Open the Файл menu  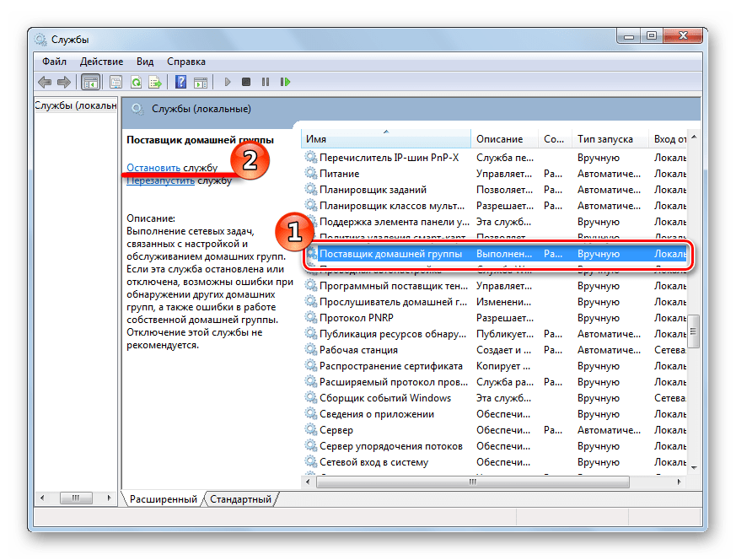click(53, 62)
